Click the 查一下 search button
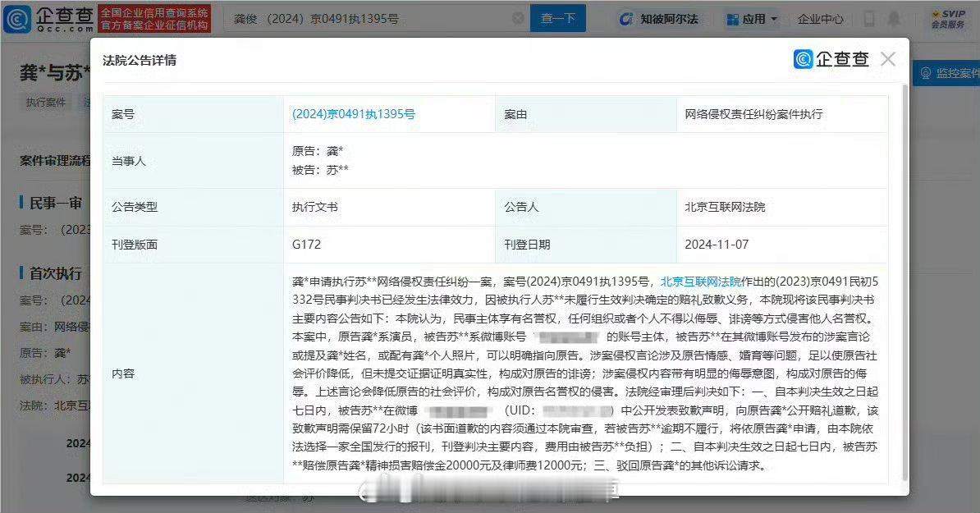This screenshot has height=513, width=980. click(x=558, y=19)
